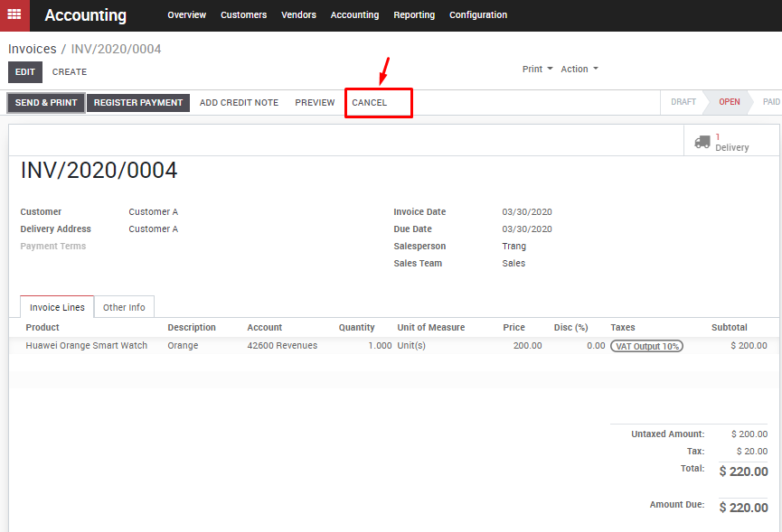Click the Amount Due $ 220.00 value
Viewport: 782px width, 532px height.
(x=743, y=508)
